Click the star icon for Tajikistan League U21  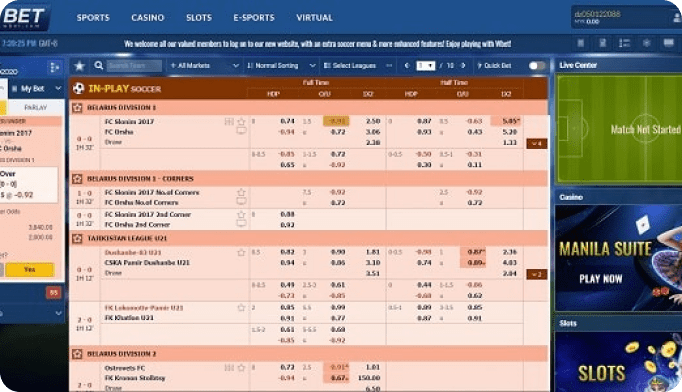click(77, 238)
